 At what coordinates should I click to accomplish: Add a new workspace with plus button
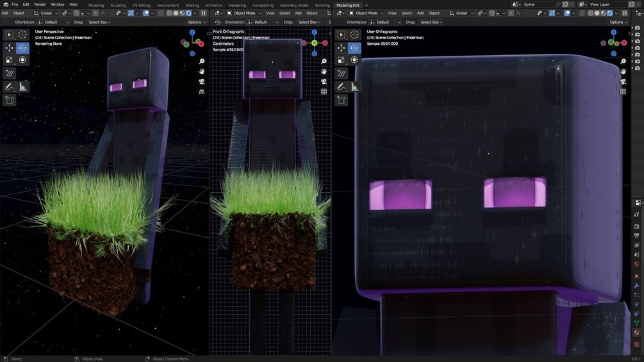point(367,5)
